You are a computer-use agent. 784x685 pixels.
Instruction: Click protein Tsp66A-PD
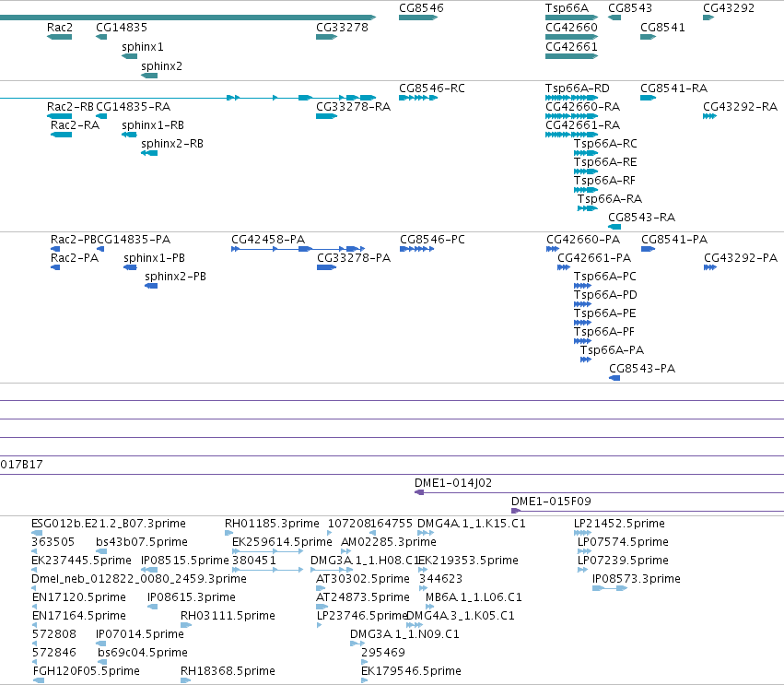(x=582, y=304)
